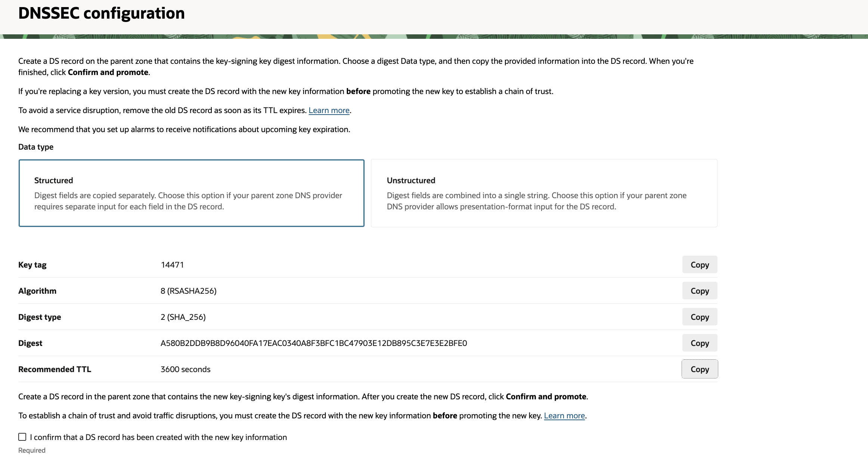Click the Key tag value 14471
The image size is (868, 468).
coord(172,265)
